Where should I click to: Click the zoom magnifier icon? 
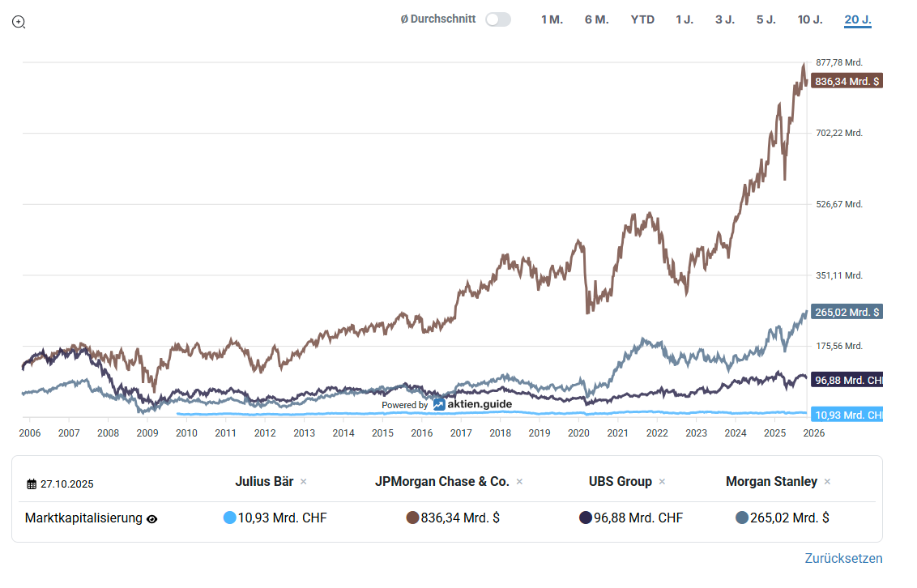19,22
